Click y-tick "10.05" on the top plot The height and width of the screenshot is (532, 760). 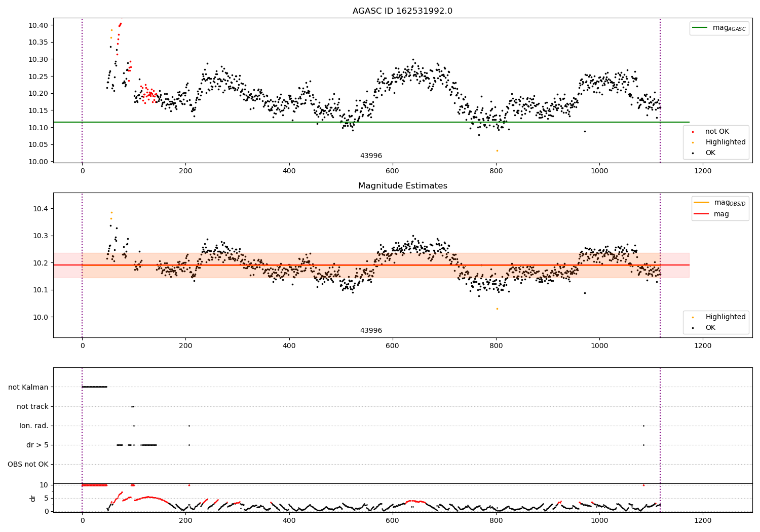[39, 144]
